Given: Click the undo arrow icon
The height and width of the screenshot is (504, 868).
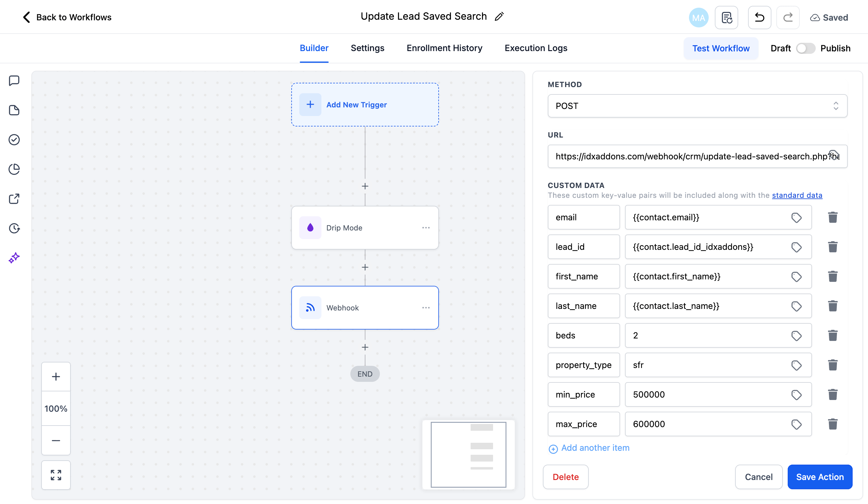Looking at the screenshot, I should tap(759, 18).
